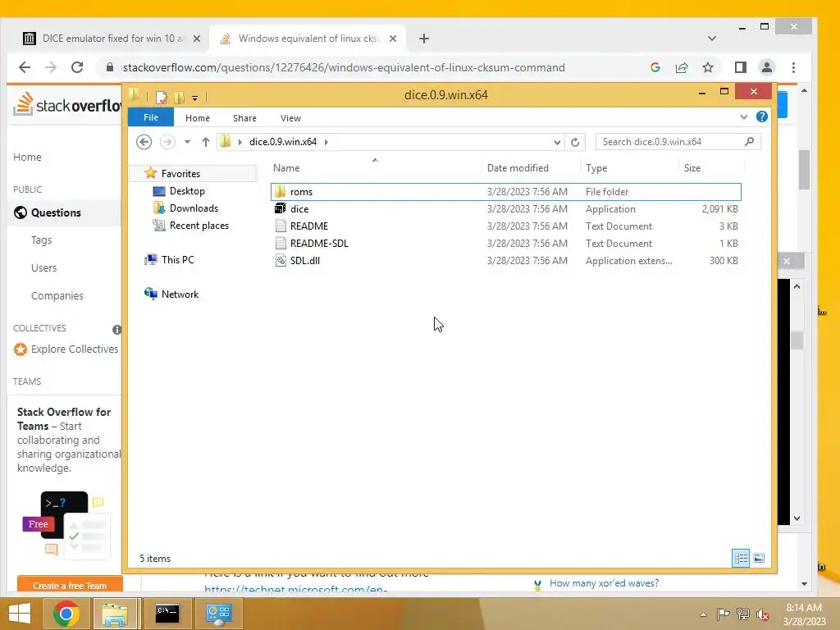Open Stack Overflow Users link
Screen dimensions: 840x630
click(43, 268)
